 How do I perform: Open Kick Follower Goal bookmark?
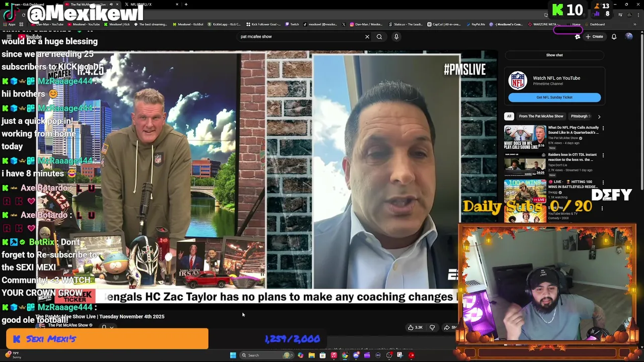tap(263, 24)
